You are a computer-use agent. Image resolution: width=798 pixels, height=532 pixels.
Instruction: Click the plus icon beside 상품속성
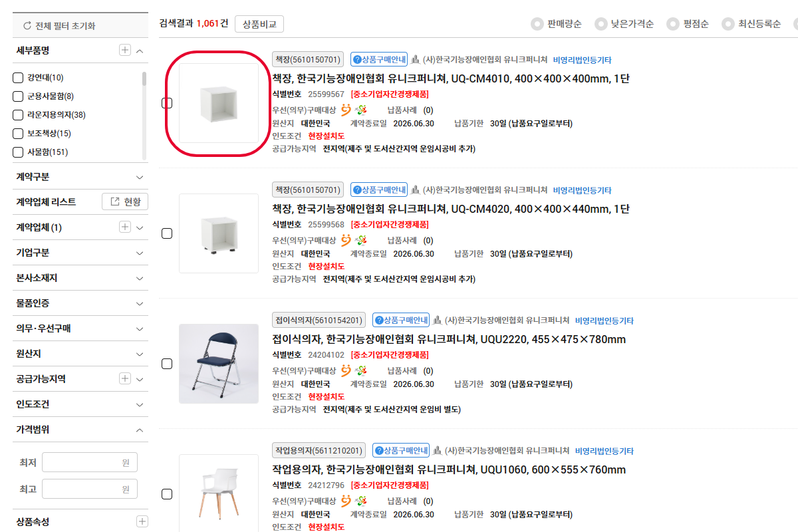[142, 521]
